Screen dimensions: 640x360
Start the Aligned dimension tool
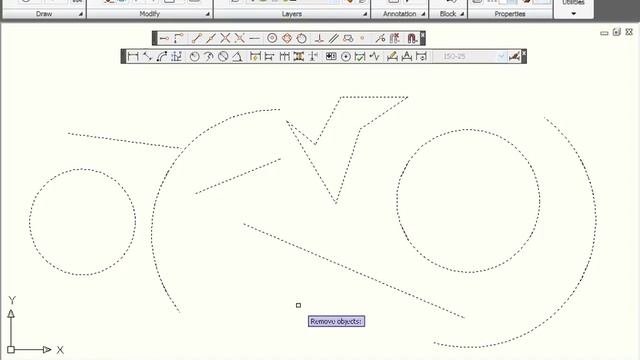[x=147, y=56]
